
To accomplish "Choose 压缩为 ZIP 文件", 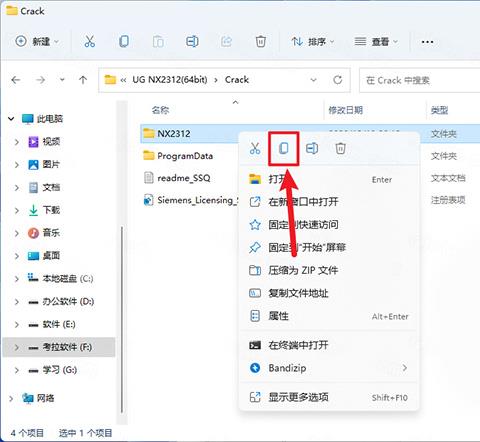I will pos(328,270).
